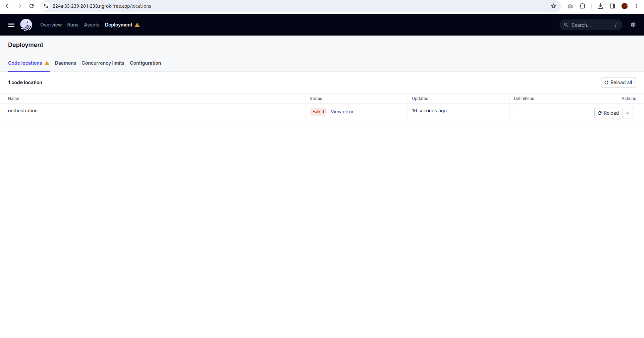644x338 pixels.
Task: Click the warning icon beside Code locations tab
Action: (x=47, y=63)
